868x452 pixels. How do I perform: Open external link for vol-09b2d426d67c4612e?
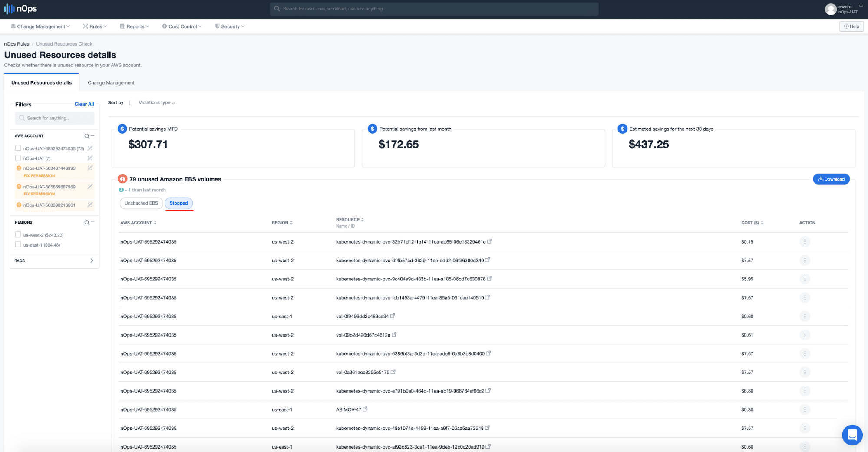394,335
